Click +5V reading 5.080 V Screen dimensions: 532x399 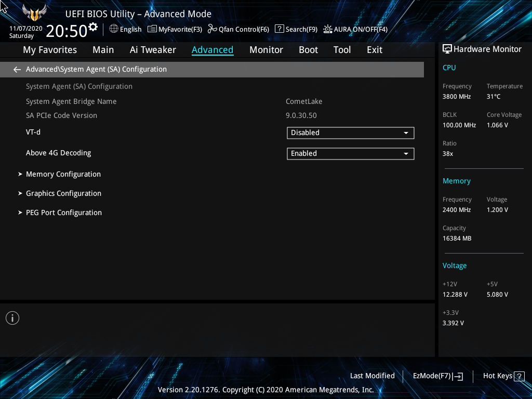(497, 295)
